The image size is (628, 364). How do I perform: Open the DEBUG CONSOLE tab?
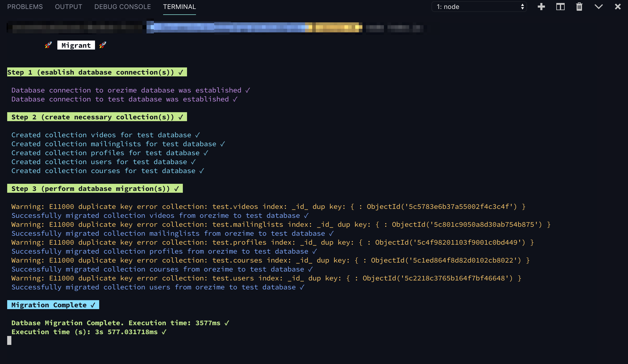pyautogui.click(x=122, y=7)
